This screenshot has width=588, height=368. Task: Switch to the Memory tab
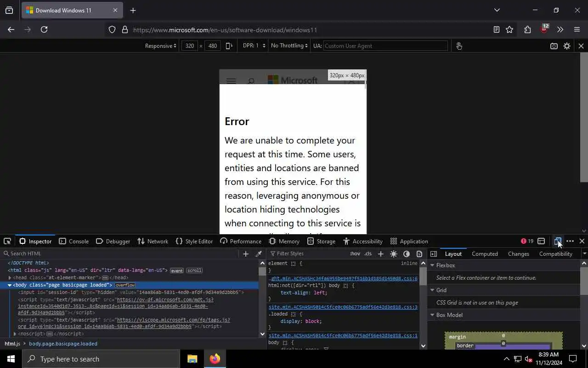[284, 241]
